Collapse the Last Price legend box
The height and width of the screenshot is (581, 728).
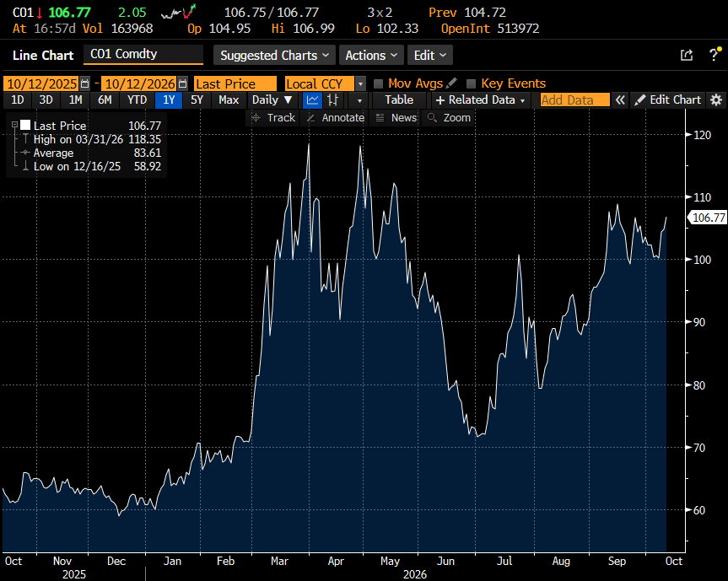15,125
